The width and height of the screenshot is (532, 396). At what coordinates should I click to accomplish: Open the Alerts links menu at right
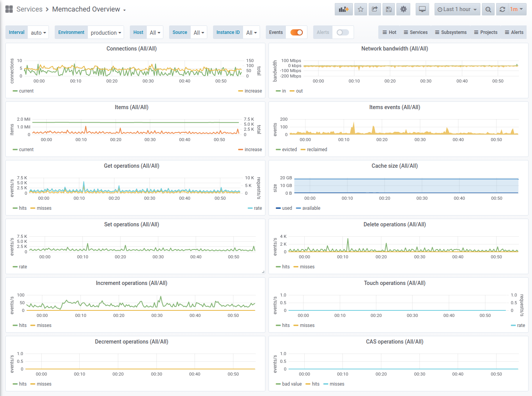[x=514, y=32]
